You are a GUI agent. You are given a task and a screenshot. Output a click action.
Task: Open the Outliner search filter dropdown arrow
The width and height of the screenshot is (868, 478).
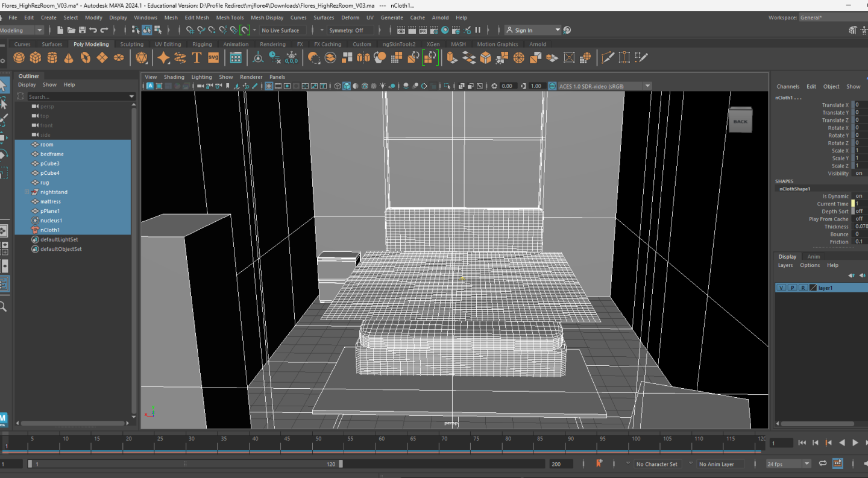pyautogui.click(x=132, y=96)
